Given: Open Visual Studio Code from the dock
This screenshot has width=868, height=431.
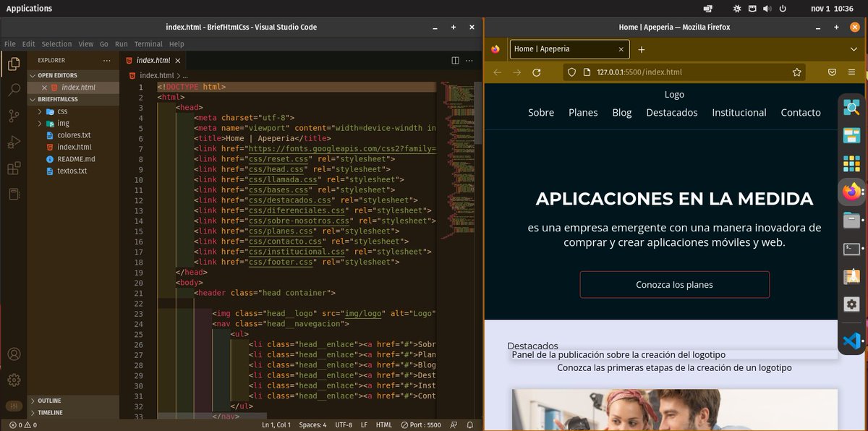Looking at the screenshot, I should coord(852,341).
